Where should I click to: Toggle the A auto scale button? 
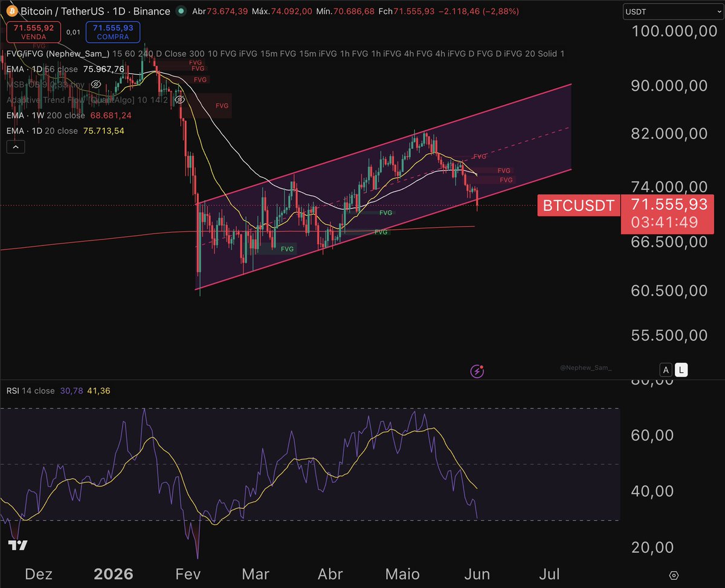tap(666, 370)
